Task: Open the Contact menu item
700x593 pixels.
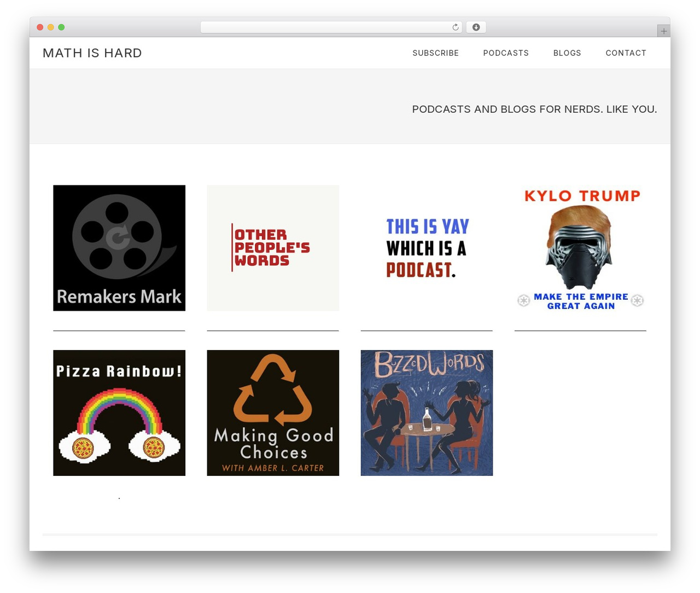Action: (626, 53)
